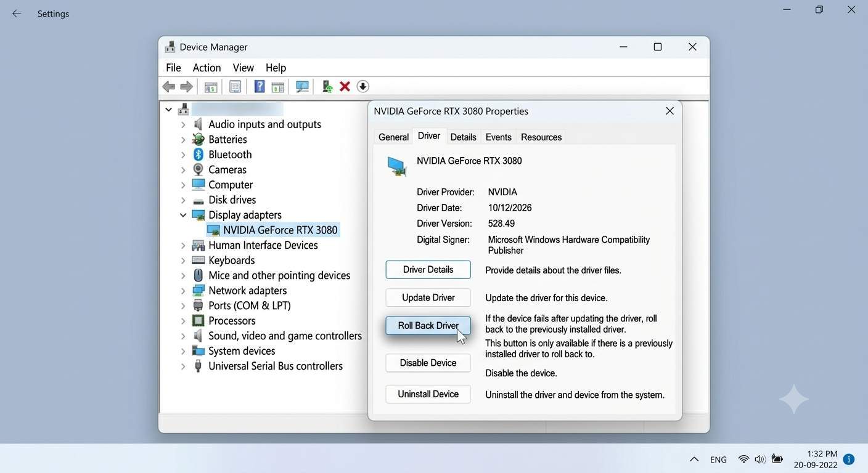
Task: Select the Network adapters label
Action: click(x=247, y=291)
